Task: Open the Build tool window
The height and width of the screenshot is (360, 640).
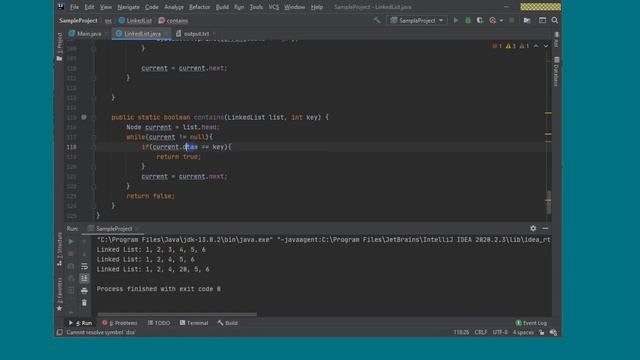Action: click(x=228, y=323)
